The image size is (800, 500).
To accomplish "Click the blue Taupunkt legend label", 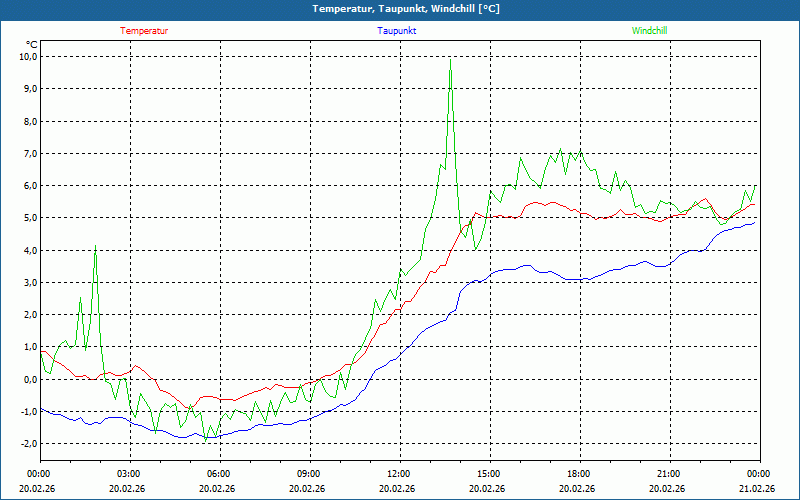I will (397, 31).
